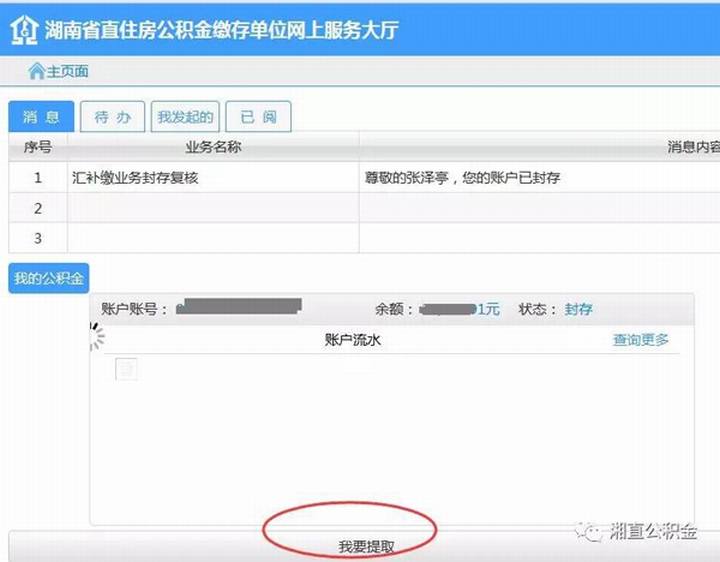This screenshot has height=562, width=720.
Task: Switch to the 待办 tab
Action: (113, 117)
